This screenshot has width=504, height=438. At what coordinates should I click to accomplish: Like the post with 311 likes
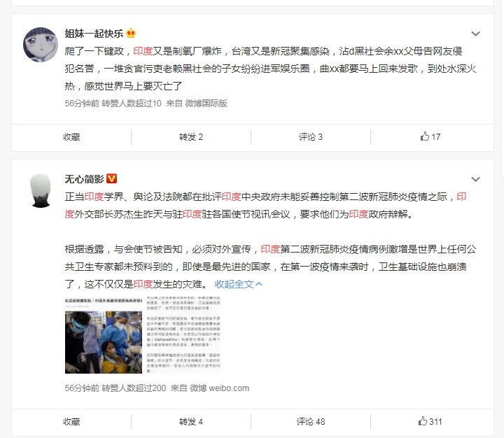[430, 421]
